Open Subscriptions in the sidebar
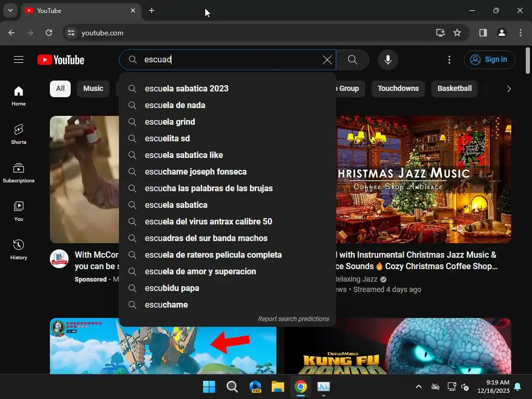 [19, 172]
